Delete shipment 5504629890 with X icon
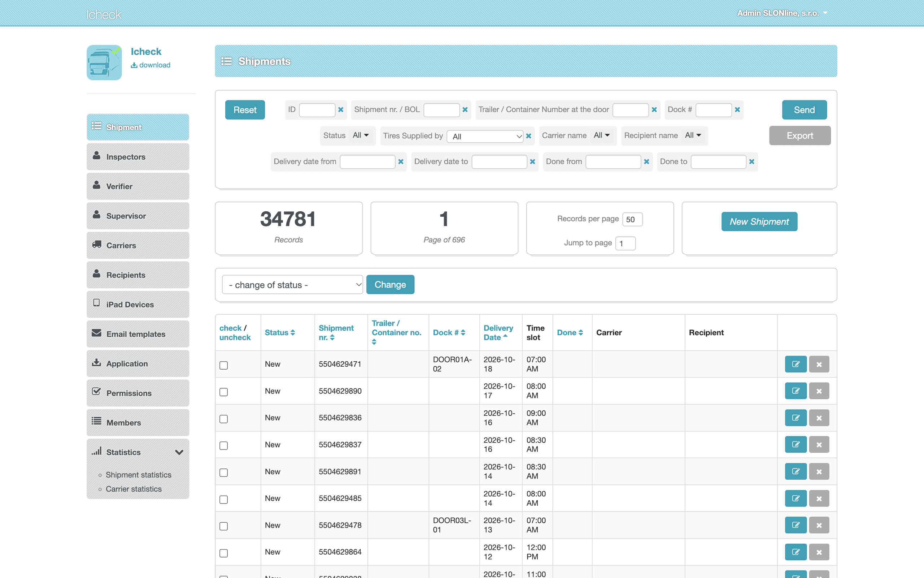 (x=819, y=391)
